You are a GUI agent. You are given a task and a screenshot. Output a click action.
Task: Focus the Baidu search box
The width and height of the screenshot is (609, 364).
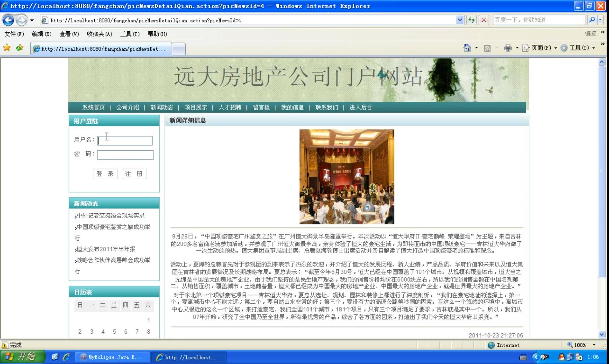coord(539,20)
